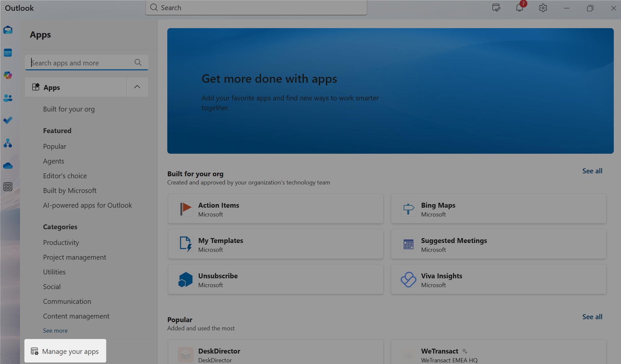Open the WeTransact card title

click(440, 351)
